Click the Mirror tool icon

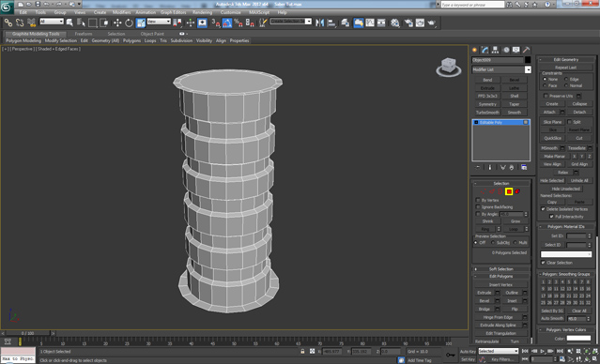click(x=320, y=23)
